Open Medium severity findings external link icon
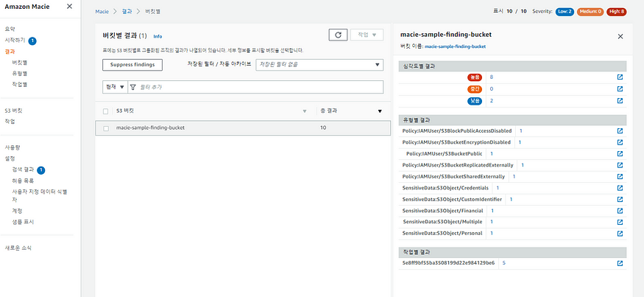 [x=620, y=89]
